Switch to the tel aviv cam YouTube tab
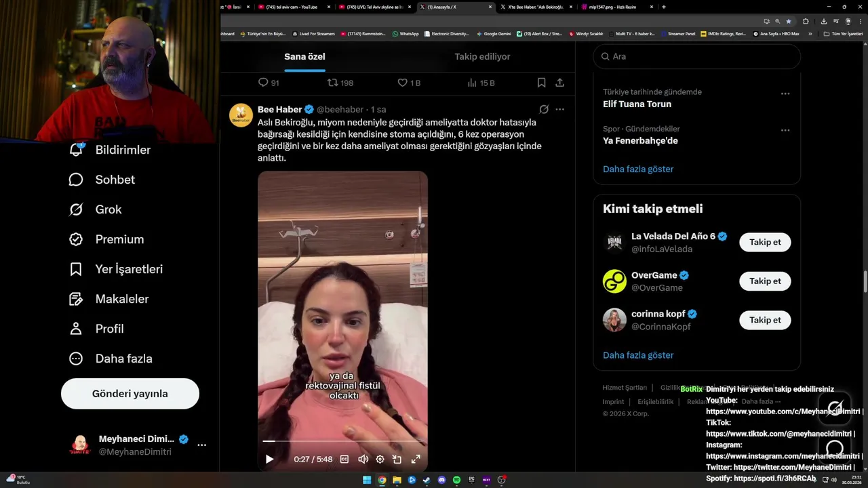This screenshot has width=868, height=488. (x=295, y=7)
